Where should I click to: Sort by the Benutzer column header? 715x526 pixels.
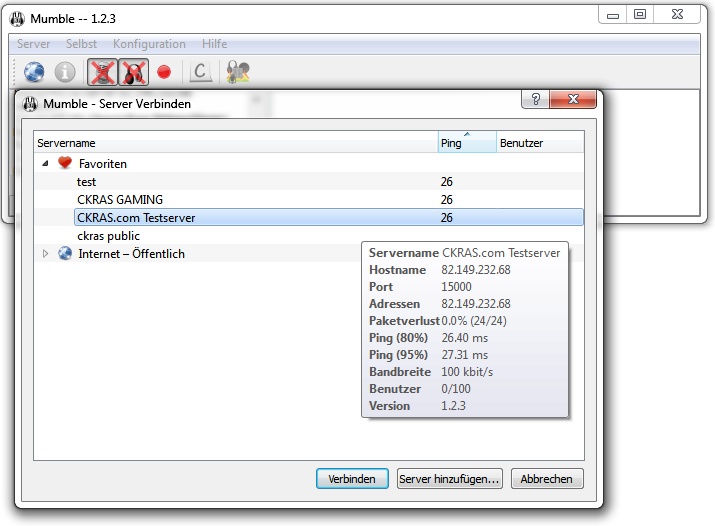[x=540, y=142]
